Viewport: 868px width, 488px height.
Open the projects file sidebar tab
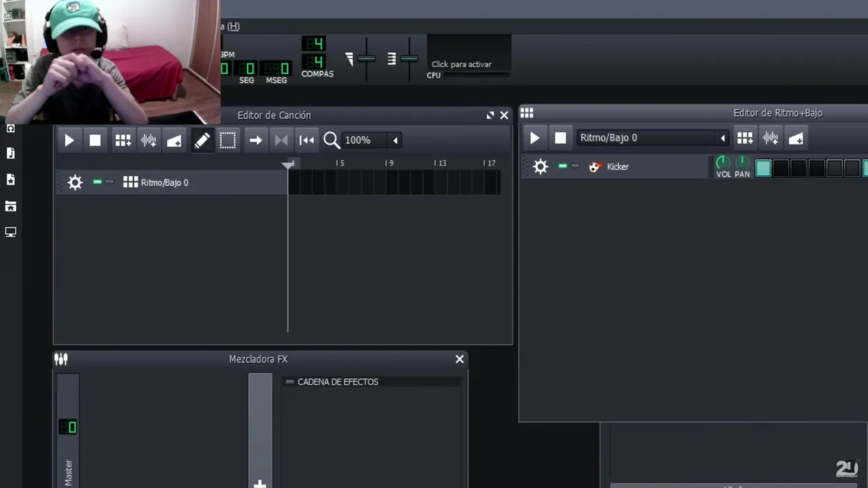(x=10, y=154)
